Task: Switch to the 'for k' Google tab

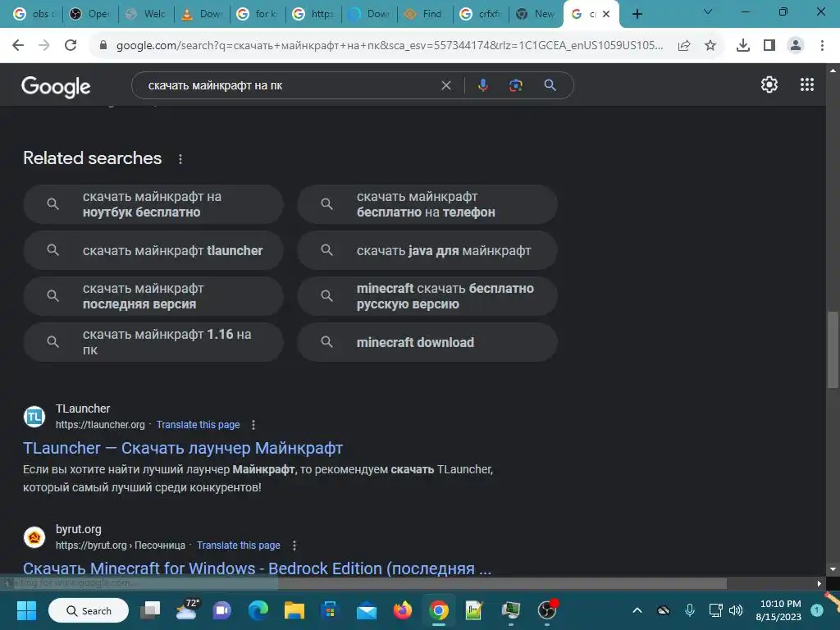Action: coord(258,14)
